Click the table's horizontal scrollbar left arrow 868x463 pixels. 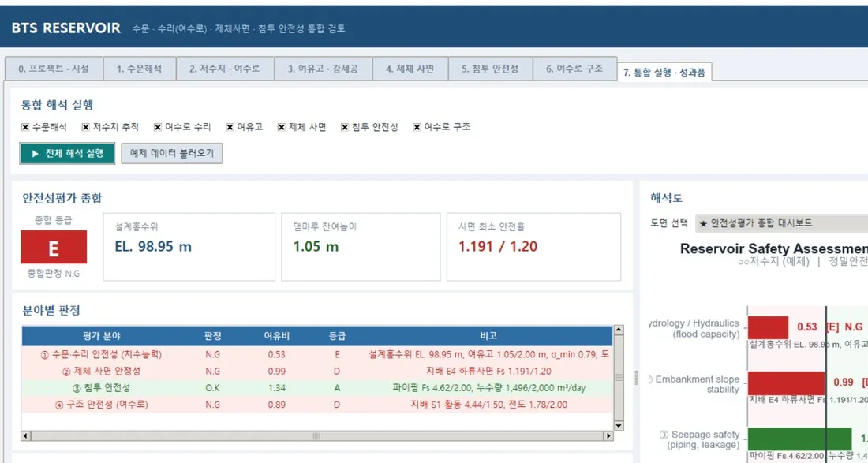tap(26, 436)
